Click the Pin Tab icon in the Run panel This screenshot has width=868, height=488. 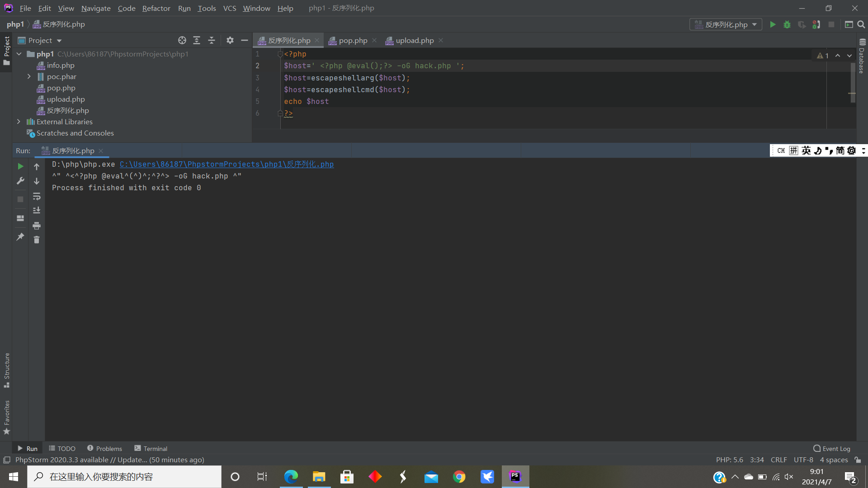pos(20,237)
